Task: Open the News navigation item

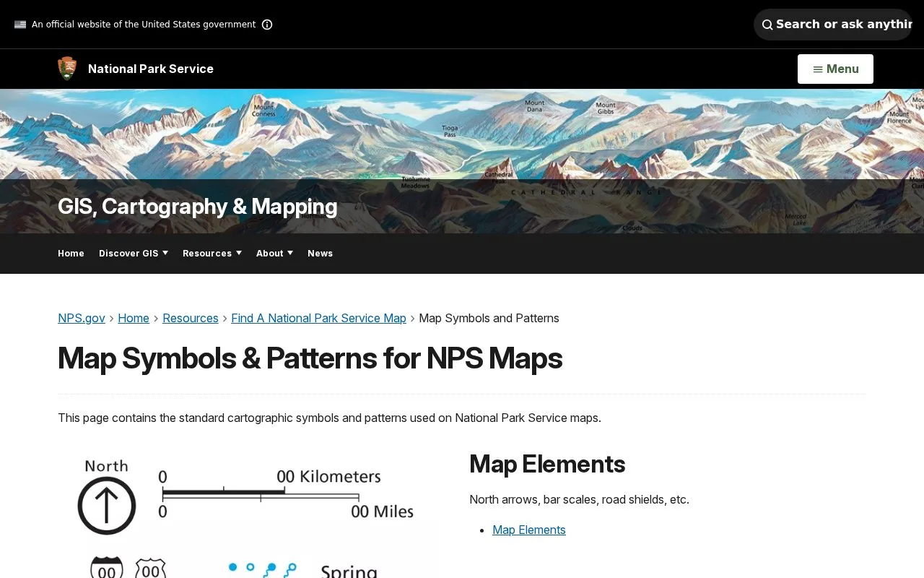Action: coord(320,254)
